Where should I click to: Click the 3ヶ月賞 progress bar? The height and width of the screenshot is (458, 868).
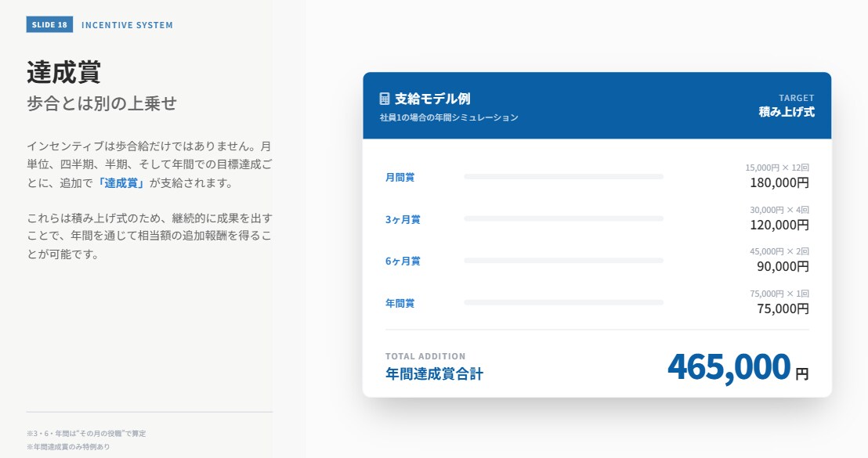coord(563,219)
